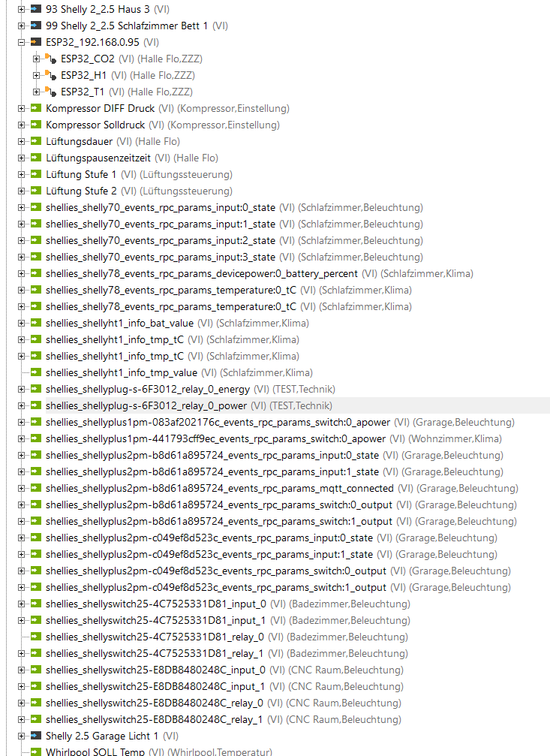
Task: Click the green icon of shellyht1_info_tmp_value
Action: click(x=36, y=372)
